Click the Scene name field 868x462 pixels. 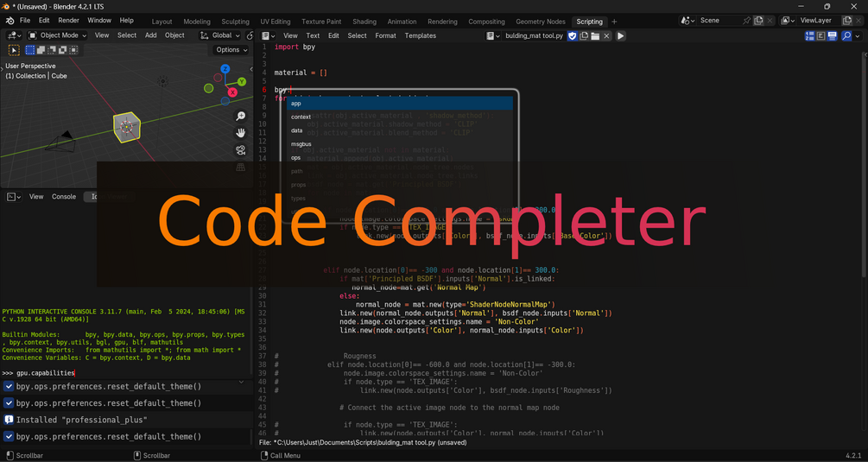pyautogui.click(x=719, y=21)
